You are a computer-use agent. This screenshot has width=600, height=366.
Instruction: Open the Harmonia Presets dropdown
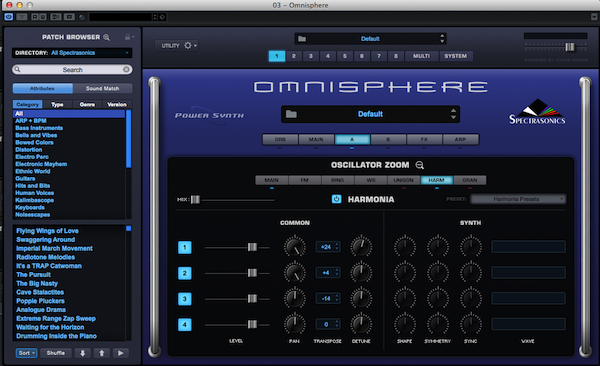(x=518, y=199)
